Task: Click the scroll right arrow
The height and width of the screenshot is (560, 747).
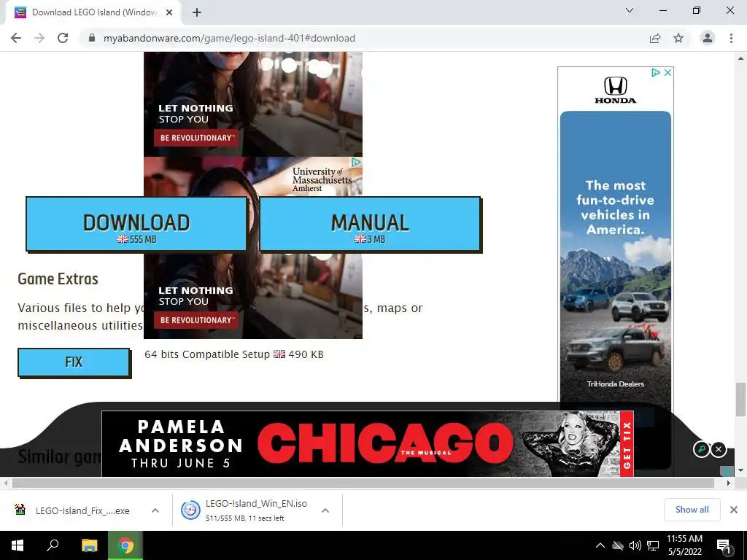Action: pyautogui.click(x=729, y=483)
